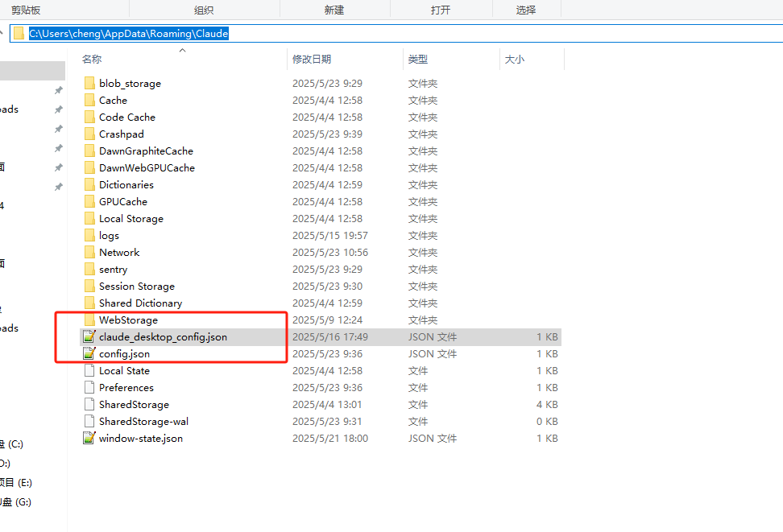Open the E: drive in navigation pane
This screenshot has width=783, height=532.
15,483
